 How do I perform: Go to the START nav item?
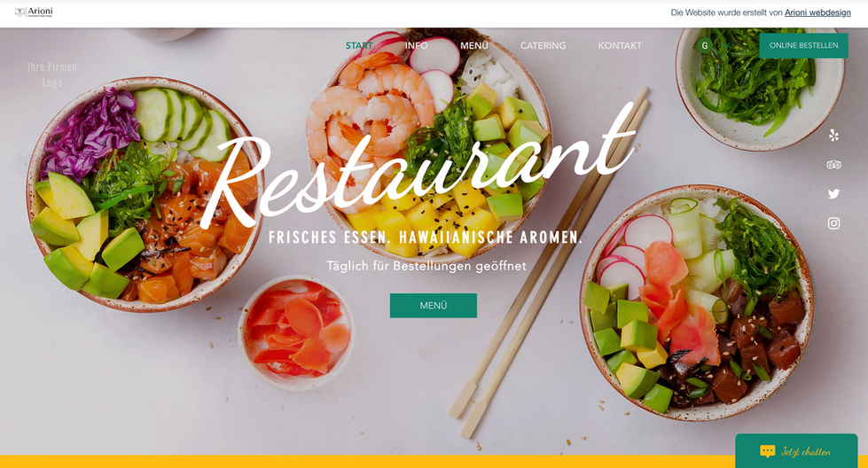[x=359, y=45]
